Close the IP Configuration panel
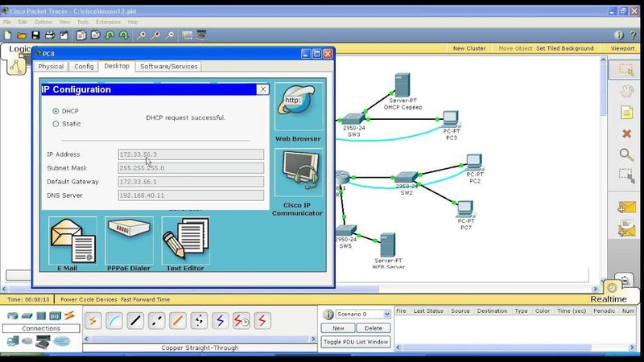Screen dimensions: 644x362 pos(263,89)
